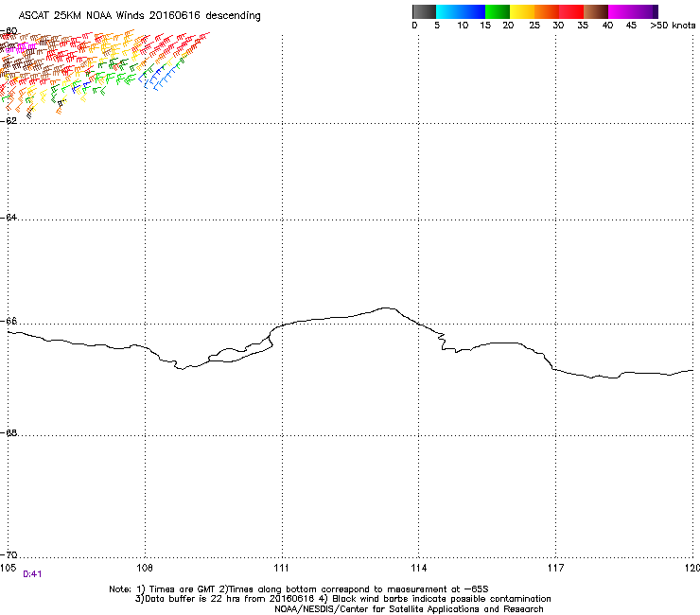The height and width of the screenshot is (615, 700).
Task: Click the purple D:41 time label
Action: click(x=32, y=574)
